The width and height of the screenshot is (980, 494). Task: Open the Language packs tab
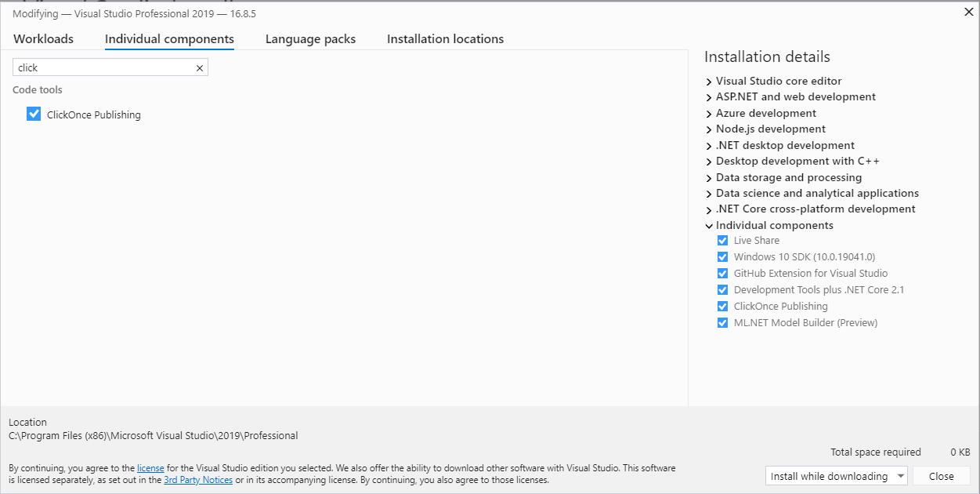310,39
